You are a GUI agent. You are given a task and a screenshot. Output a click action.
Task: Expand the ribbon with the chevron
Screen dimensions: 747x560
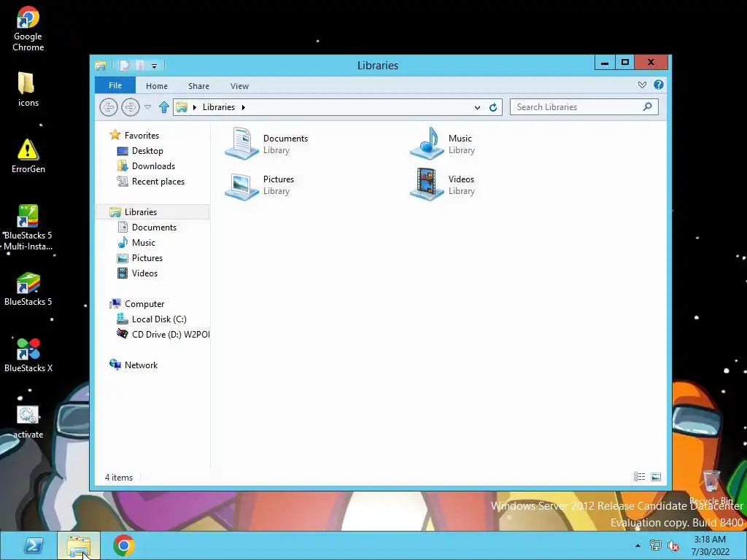point(642,85)
